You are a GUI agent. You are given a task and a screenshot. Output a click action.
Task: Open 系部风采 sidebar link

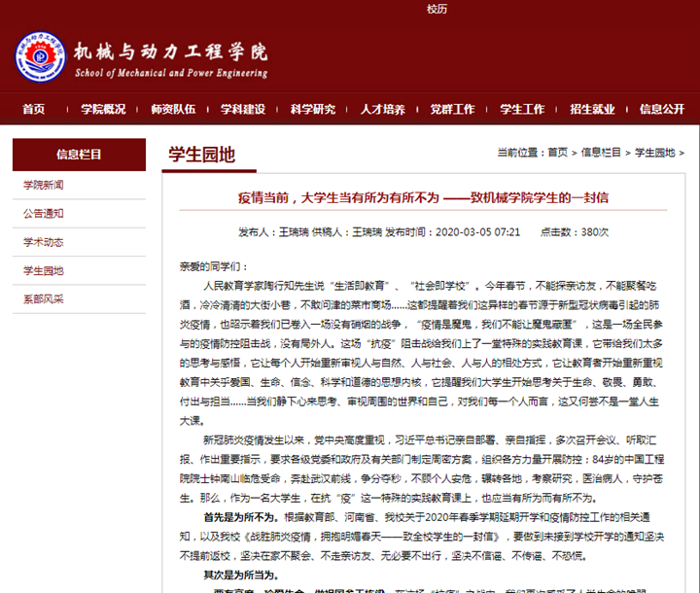[44, 298]
